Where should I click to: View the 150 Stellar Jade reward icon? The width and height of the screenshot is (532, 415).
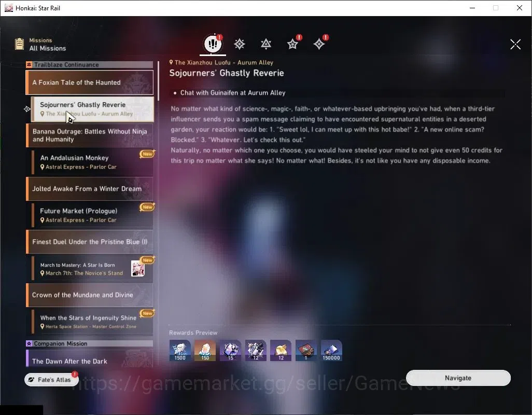[x=205, y=350]
